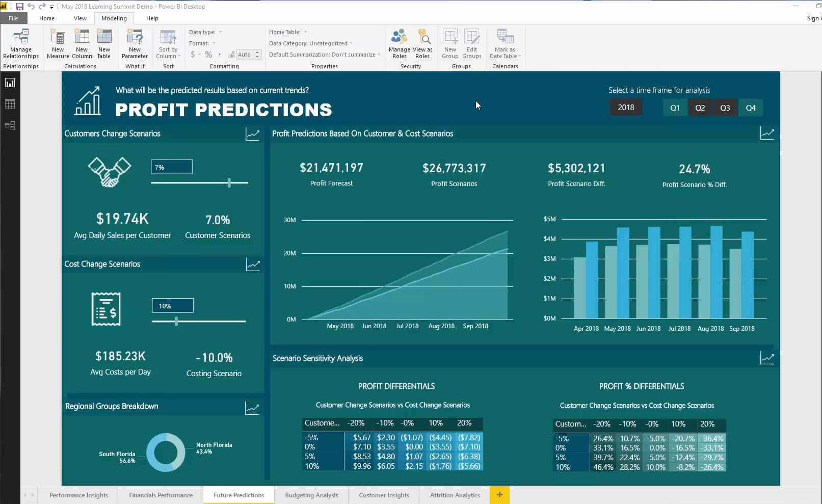Switch to Relationships view in sidebar
The width and height of the screenshot is (822, 504).
(10, 125)
